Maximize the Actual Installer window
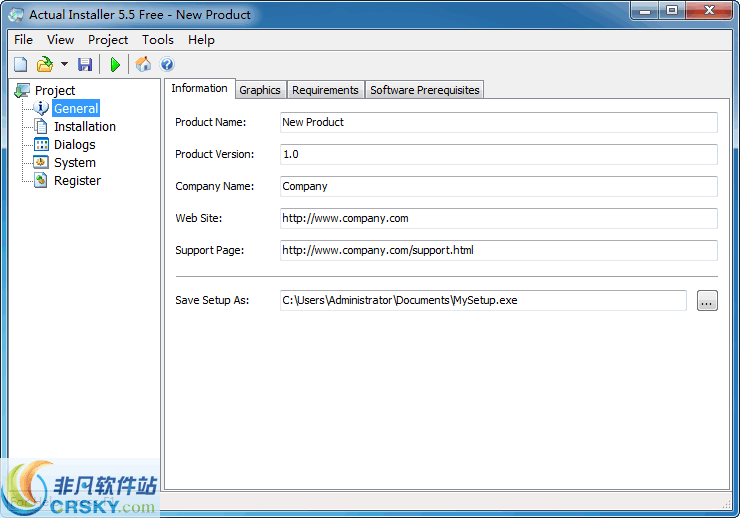Viewport: 740px width, 518px height. [672, 10]
